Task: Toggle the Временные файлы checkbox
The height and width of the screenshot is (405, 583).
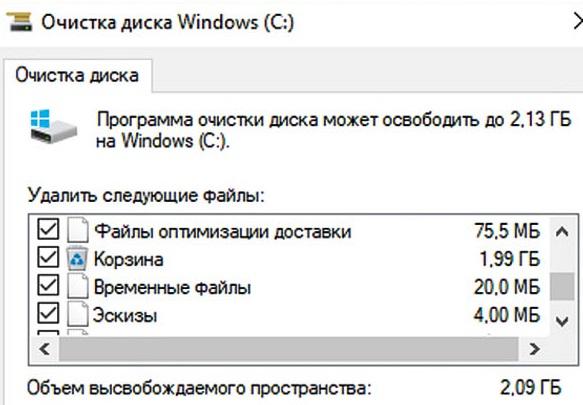Action: (x=48, y=285)
